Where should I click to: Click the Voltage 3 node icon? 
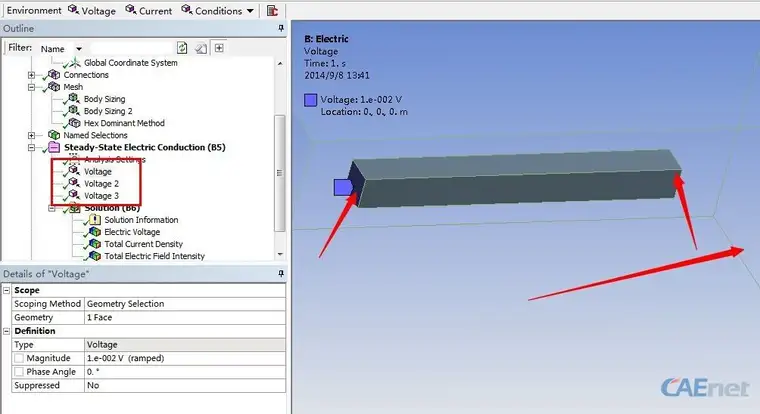point(74,195)
